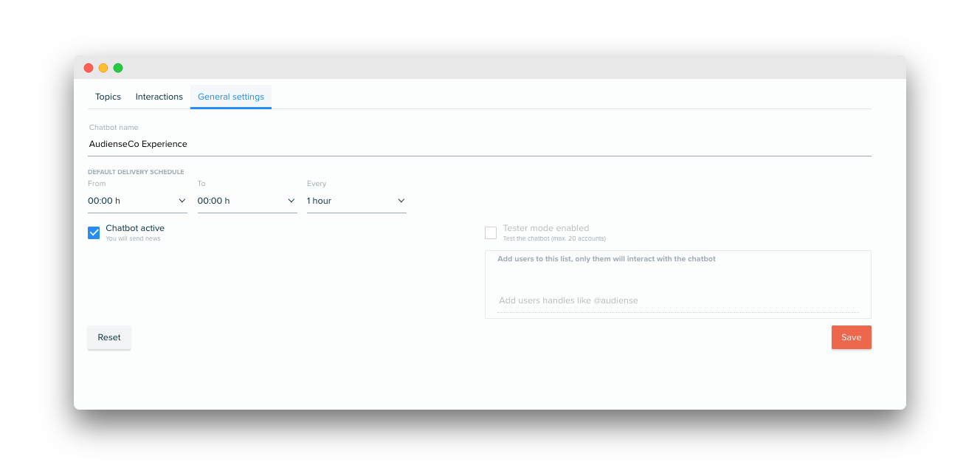Image resolution: width=980 pixels, height=465 pixels.
Task: Click 'Test the chatbot (max. 20 accounts)' caption
Action: 554,238
